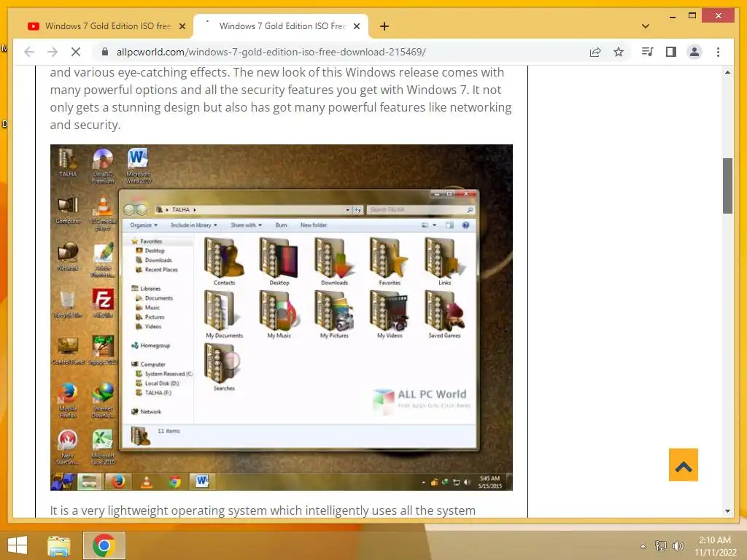This screenshot has width=747, height=560.
Task: Toggle the Chrome side panel
Action: point(671,52)
